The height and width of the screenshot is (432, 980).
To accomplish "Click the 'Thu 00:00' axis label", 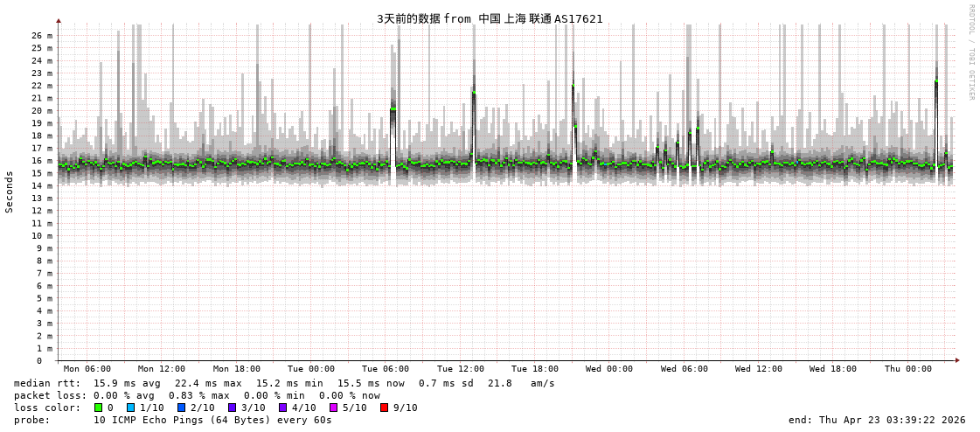I will pyautogui.click(x=908, y=369).
